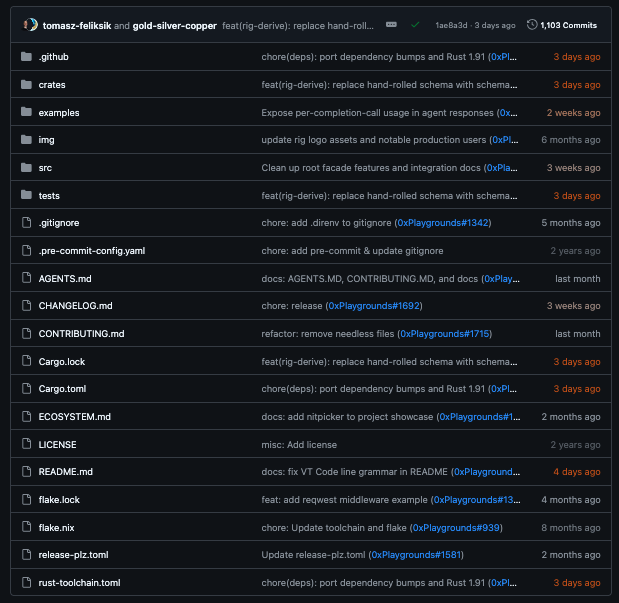Screen dimensions: 619x603
Task: Open the Cargo.lock file
Action: 62,362
